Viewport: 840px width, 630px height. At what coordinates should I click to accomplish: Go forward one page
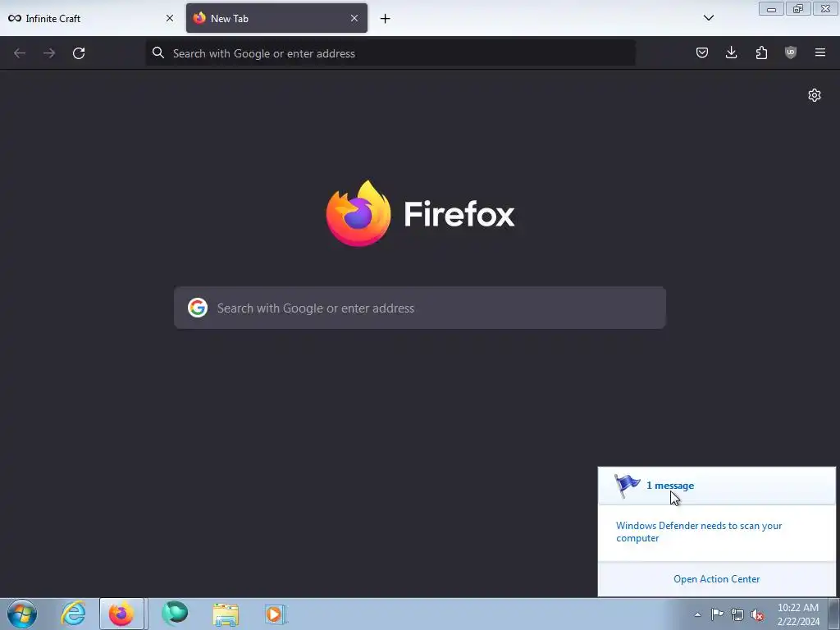[49, 53]
